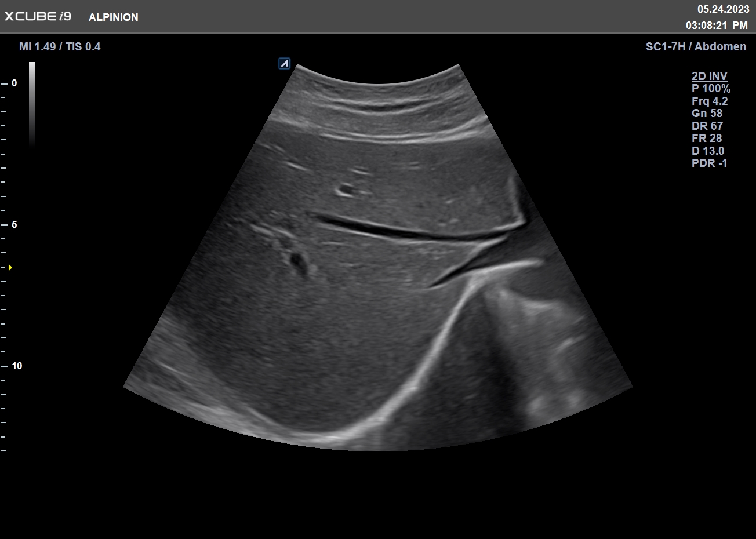
Task: Click the probe orientation marker icon
Action: point(284,64)
